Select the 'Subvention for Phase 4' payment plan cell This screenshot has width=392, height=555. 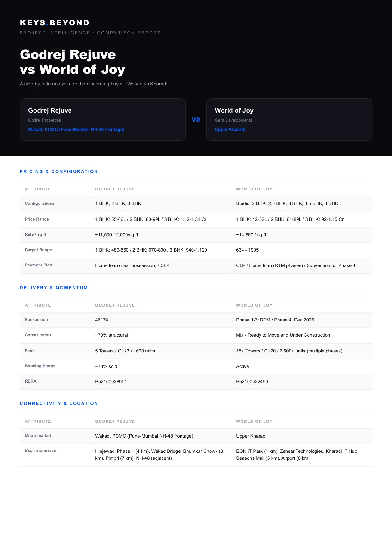click(296, 265)
